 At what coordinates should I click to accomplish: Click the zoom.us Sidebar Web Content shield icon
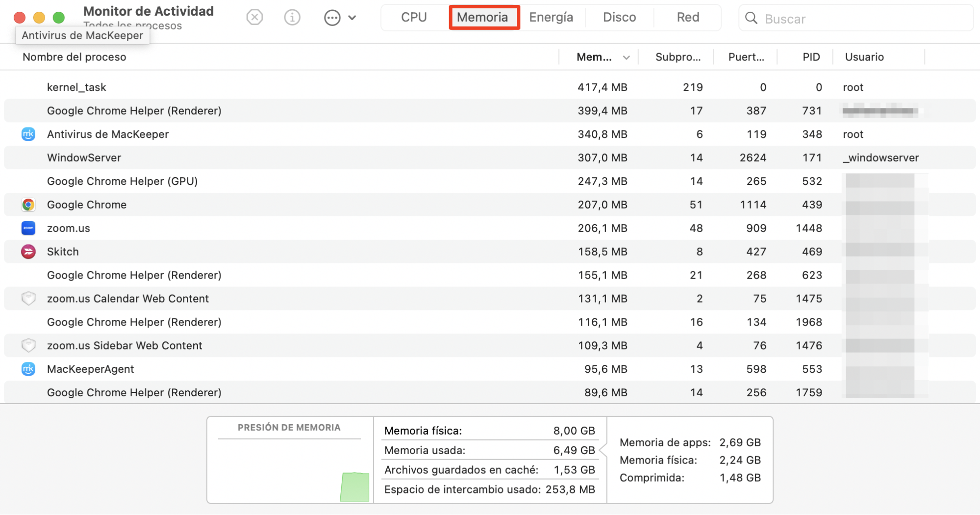click(28, 345)
